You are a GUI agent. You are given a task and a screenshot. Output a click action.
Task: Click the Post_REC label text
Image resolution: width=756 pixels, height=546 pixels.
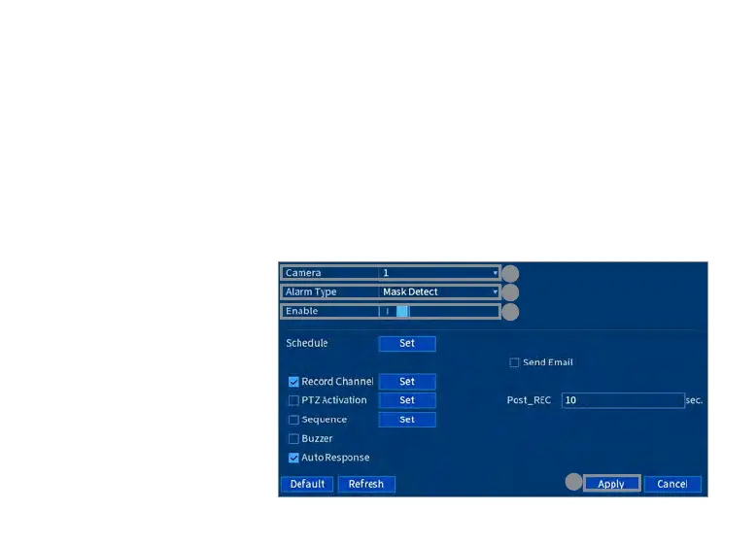click(x=529, y=400)
